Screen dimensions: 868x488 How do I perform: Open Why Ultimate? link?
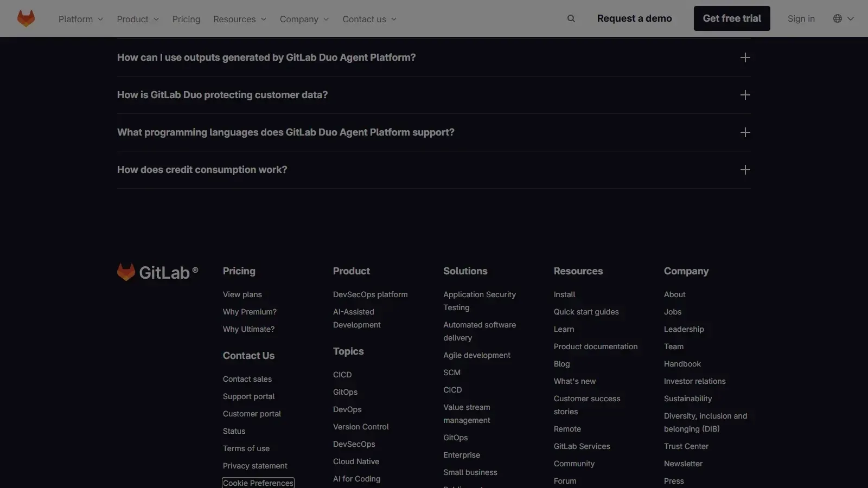248,329
